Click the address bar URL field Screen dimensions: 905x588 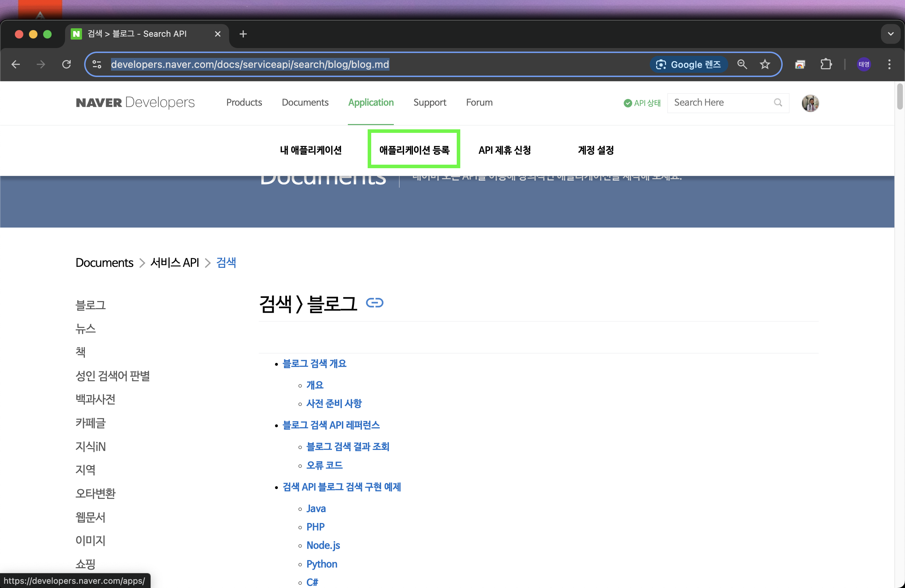point(250,64)
